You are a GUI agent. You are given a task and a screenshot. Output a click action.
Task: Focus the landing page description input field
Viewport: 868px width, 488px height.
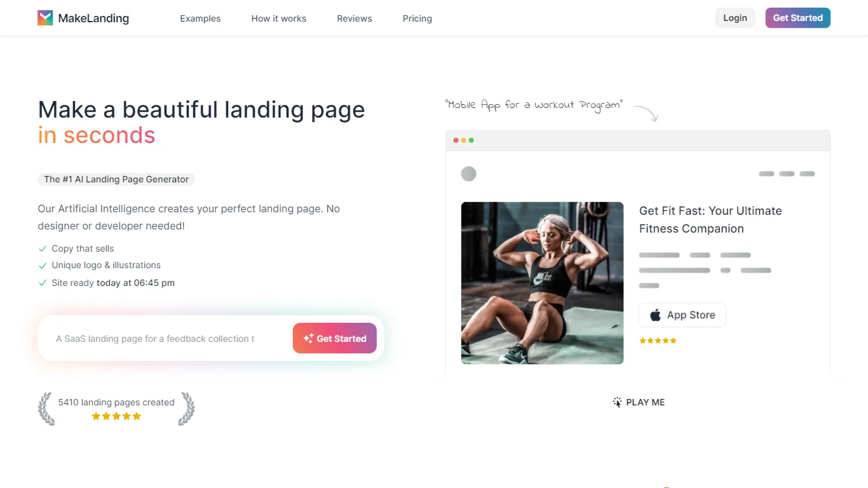click(165, 339)
